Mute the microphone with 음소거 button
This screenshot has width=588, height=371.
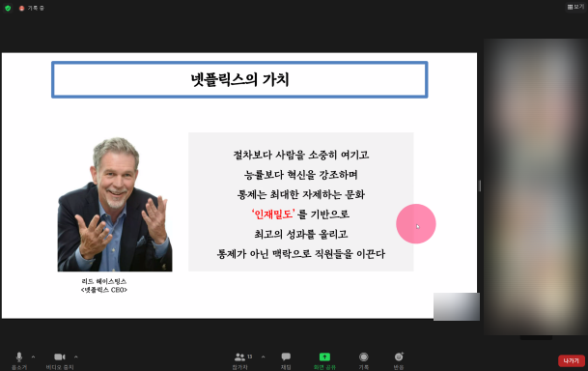point(19,360)
